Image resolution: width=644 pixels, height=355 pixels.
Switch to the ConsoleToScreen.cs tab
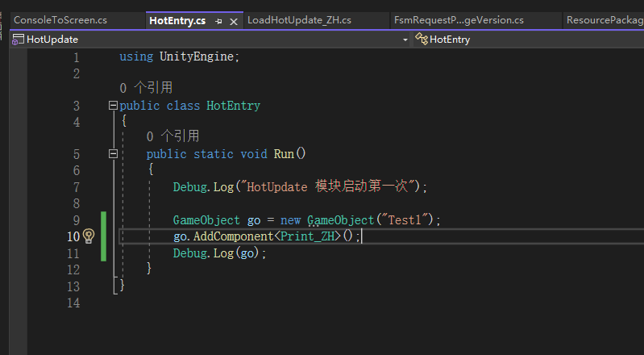pos(60,20)
